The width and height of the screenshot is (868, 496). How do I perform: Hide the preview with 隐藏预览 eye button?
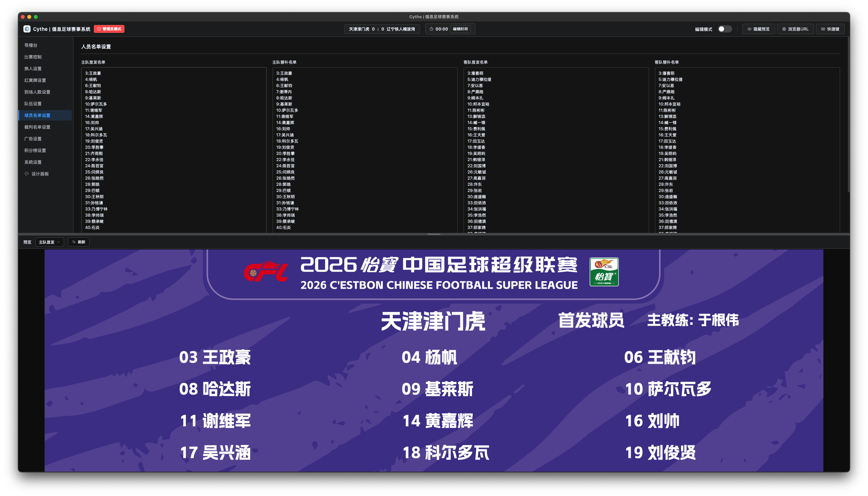(758, 29)
